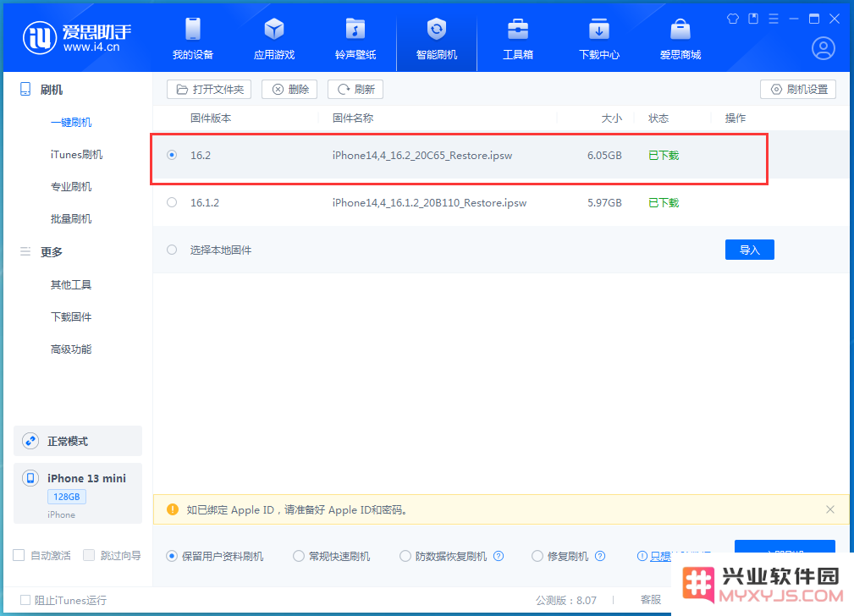Click the 打开文件夹 button
The height and width of the screenshot is (616, 854).
click(209, 90)
